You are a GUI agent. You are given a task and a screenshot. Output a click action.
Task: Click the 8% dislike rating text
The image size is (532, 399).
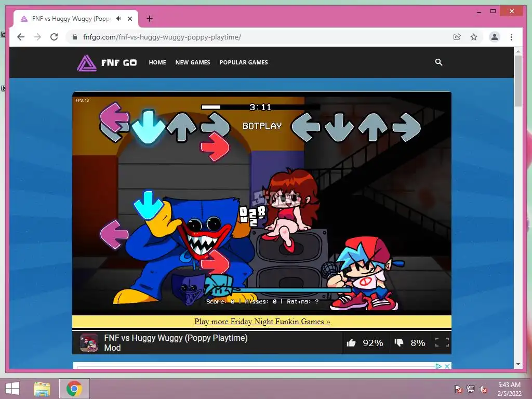[x=418, y=343]
